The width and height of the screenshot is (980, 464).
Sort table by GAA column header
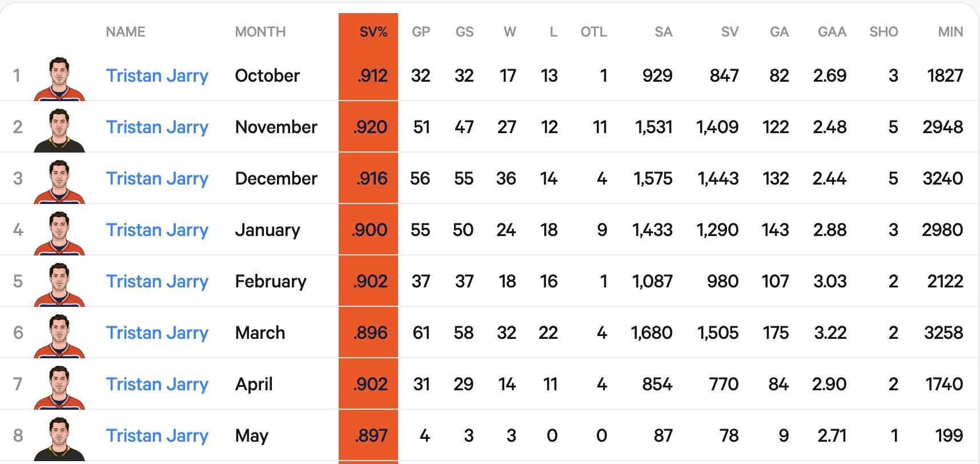[x=832, y=32]
